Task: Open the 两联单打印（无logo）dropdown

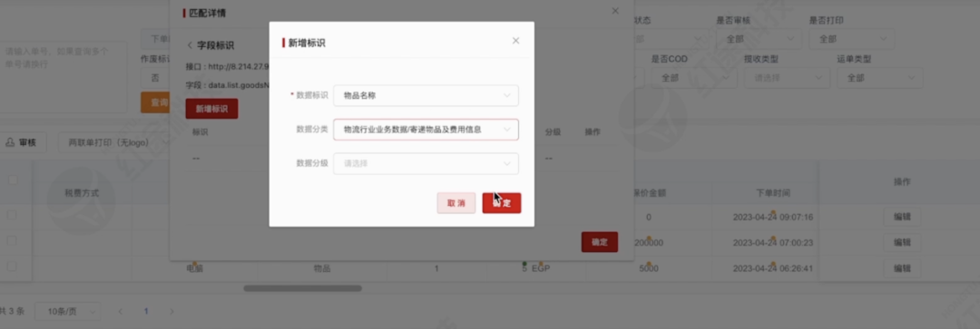Action: pos(114,142)
